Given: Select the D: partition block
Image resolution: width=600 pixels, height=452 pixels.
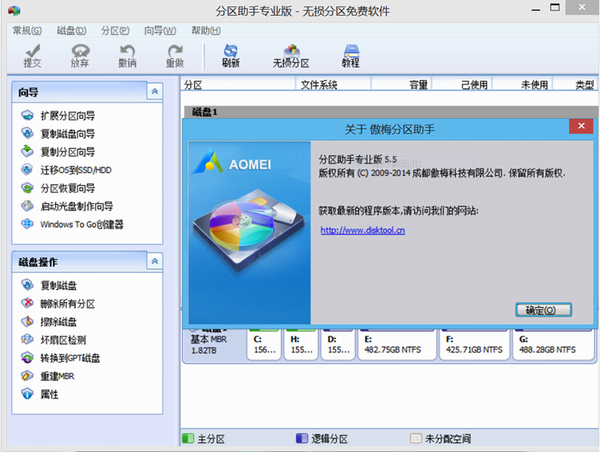Looking at the screenshot, I should (x=338, y=344).
